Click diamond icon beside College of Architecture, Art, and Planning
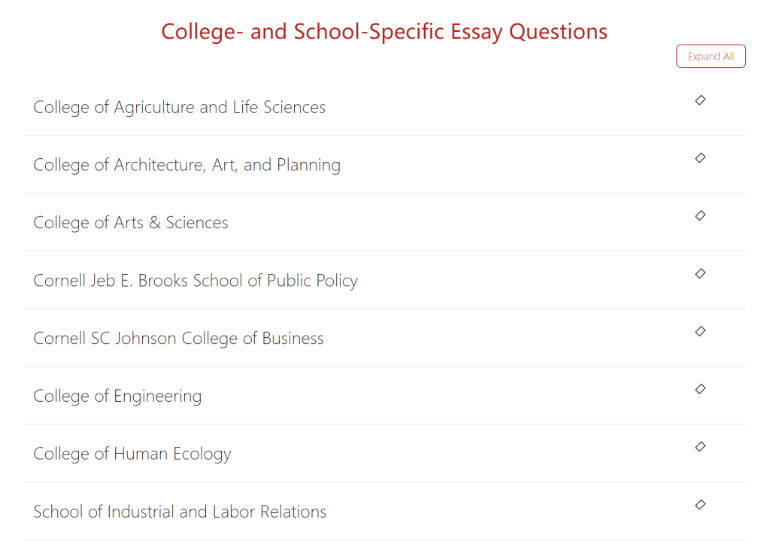 coord(700,158)
